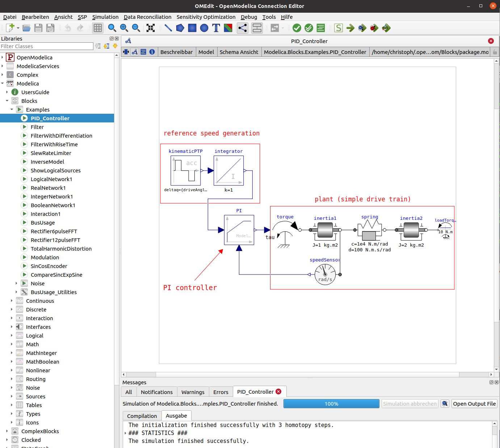This screenshot has width=500, height=448.
Task: Click the Redo arrow icon
Action: point(80,28)
